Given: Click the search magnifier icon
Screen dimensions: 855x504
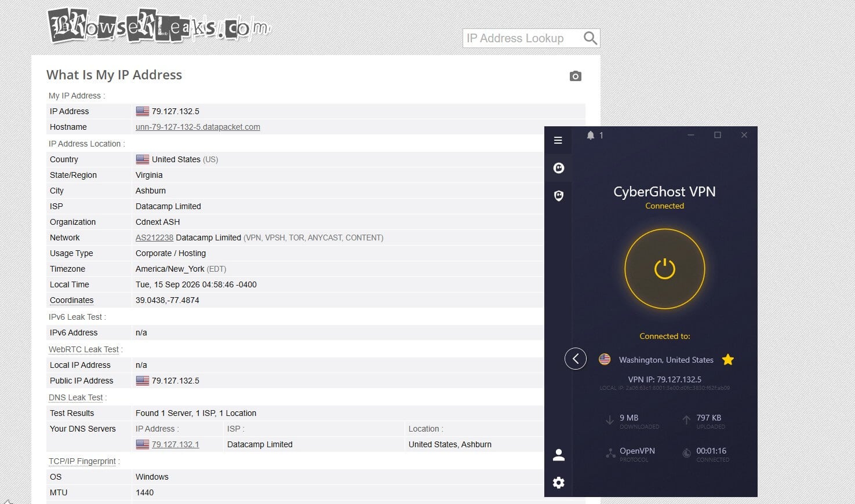Looking at the screenshot, I should tap(590, 38).
